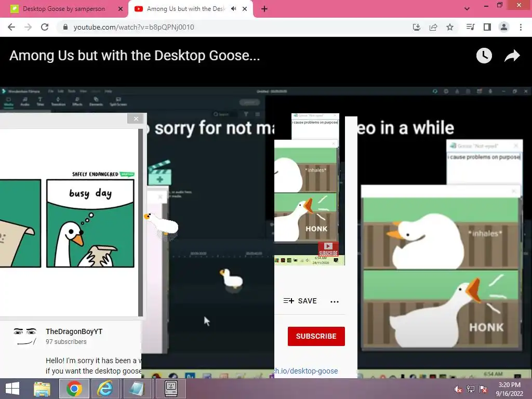The width and height of the screenshot is (532, 399).
Task: Open the media controls icon
Action: (470, 27)
